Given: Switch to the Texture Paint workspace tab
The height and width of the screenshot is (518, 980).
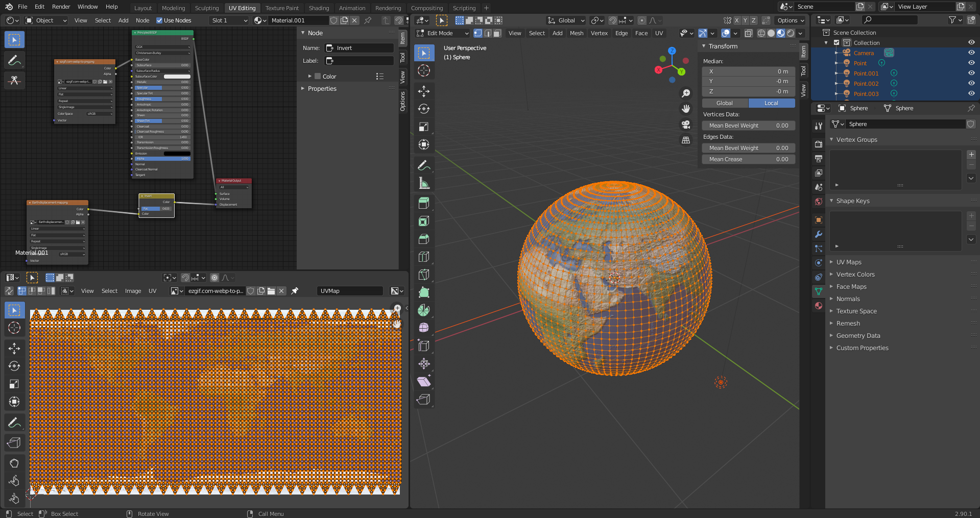Looking at the screenshot, I should tap(282, 8).
